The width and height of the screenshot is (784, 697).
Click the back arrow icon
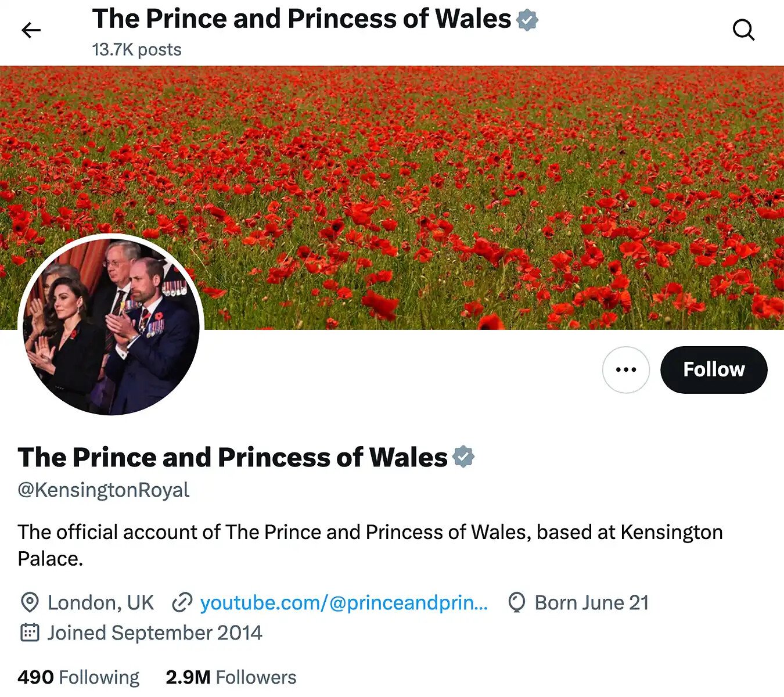pos(31,30)
